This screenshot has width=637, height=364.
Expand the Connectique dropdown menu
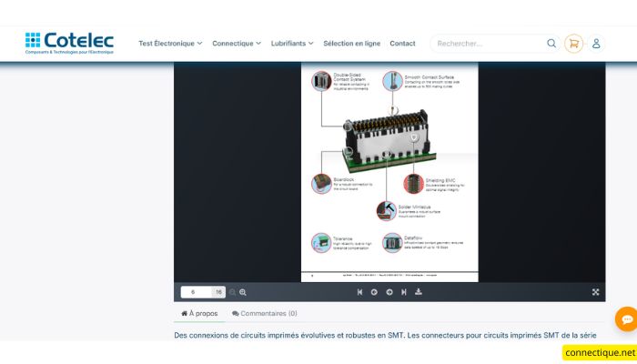(237, 43)
